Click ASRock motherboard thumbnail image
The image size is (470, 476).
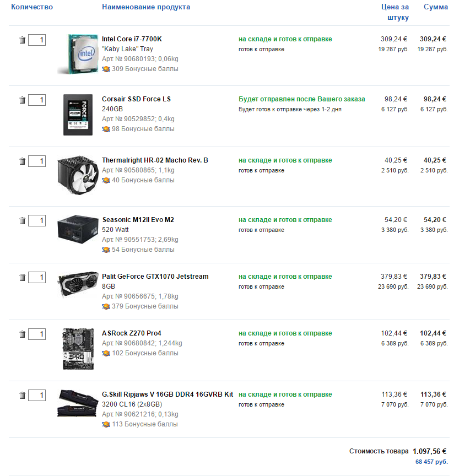(x=78, y=349)
